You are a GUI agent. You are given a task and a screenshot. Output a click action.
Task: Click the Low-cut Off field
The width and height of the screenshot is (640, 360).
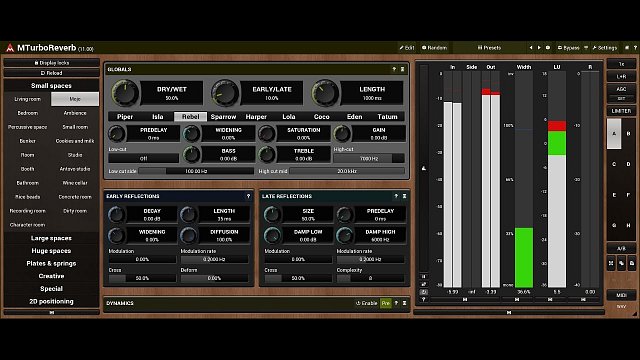(143, 158)
